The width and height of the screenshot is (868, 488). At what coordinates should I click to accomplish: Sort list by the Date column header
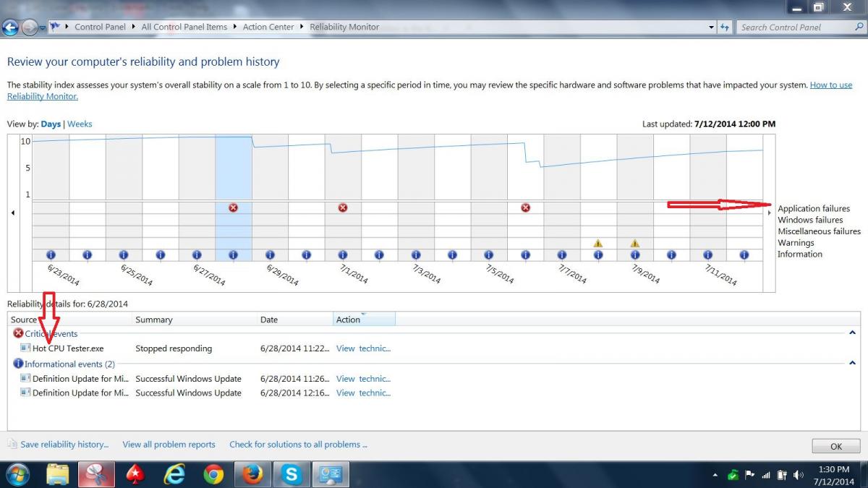[x=295, y=320]
